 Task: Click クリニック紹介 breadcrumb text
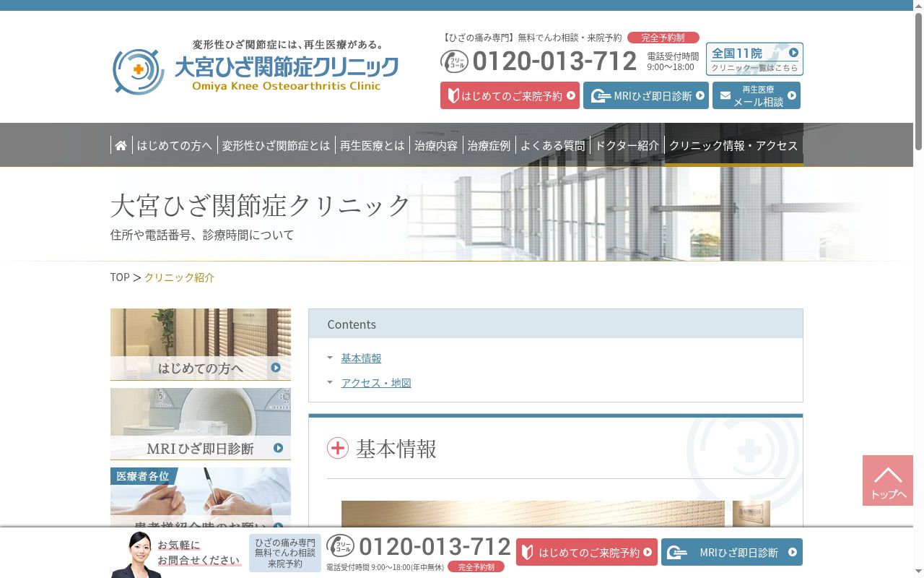pyautogui.click(x=179, y=277)
